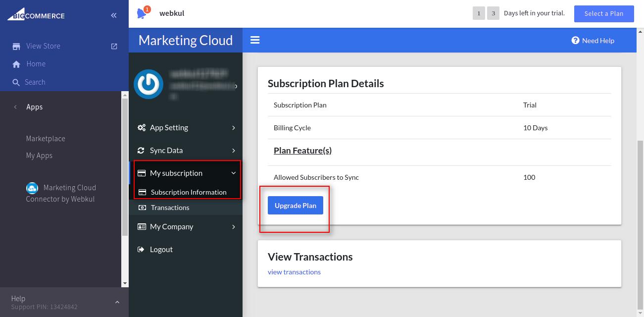Image resolution: width=644 pixels, height=317 pixels.
Task: Open store in new tab icon
Action: (114, 46)
